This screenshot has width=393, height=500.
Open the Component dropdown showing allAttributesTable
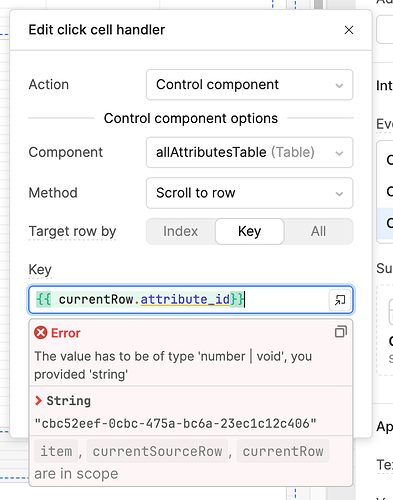pyautogui.click(x=249, y=153)
